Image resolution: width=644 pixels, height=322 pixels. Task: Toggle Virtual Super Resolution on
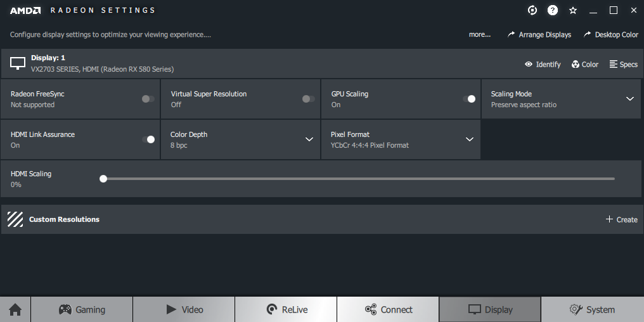pyautogui.click(x=308, y=99)
